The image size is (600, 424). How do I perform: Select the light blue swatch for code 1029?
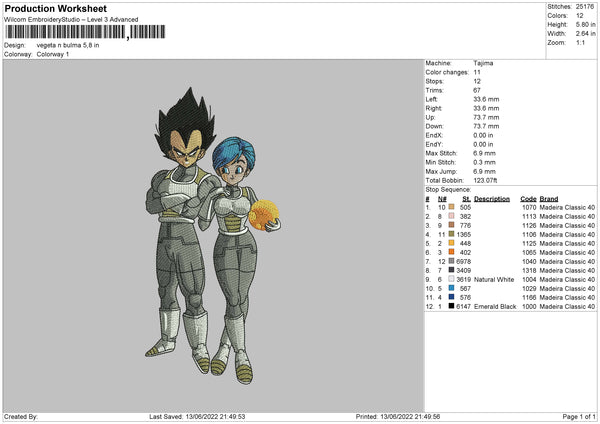[452, 288]
